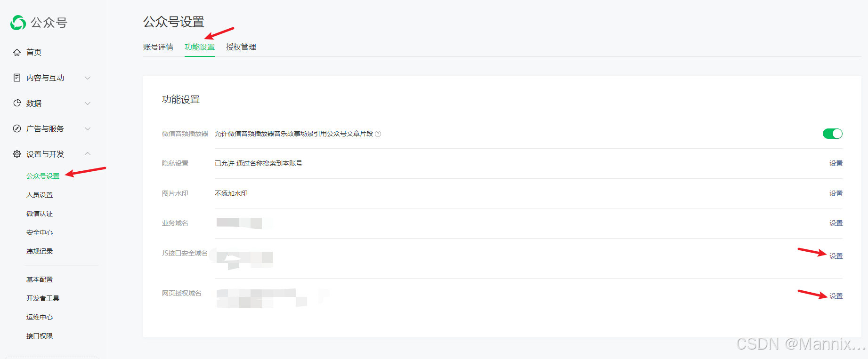868x359 pixels.
Task: Expand the 广告与服务 menu chevron
Action: click(x=88, y=128)
